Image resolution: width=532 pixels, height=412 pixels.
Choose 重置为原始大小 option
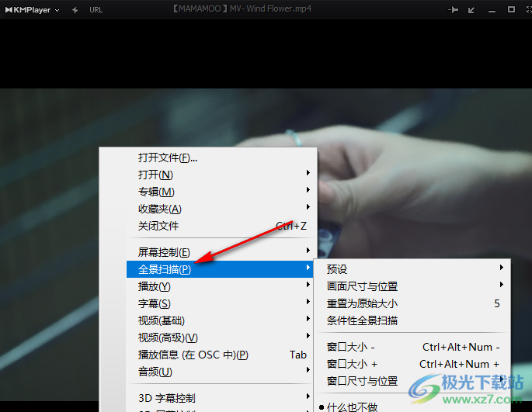click(413, 303)
